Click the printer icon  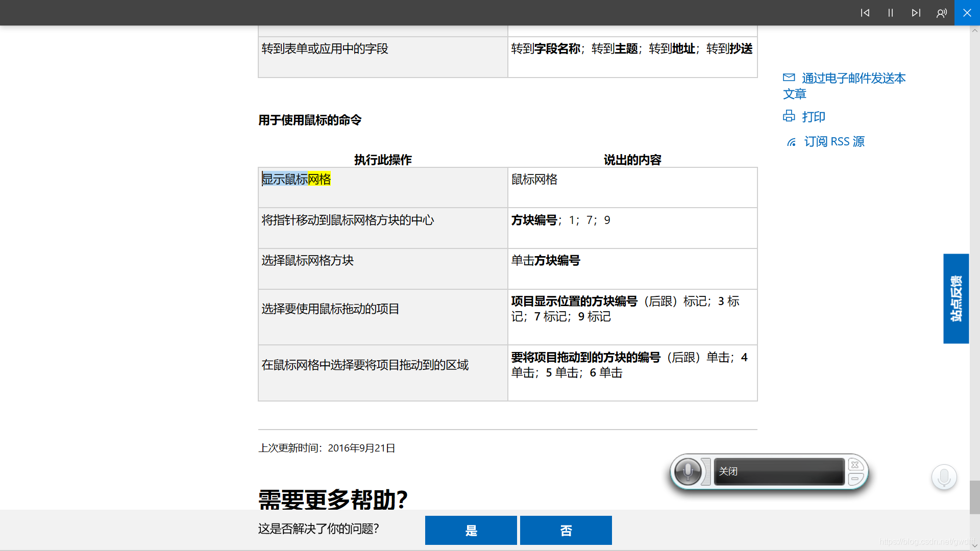point(789,116)
